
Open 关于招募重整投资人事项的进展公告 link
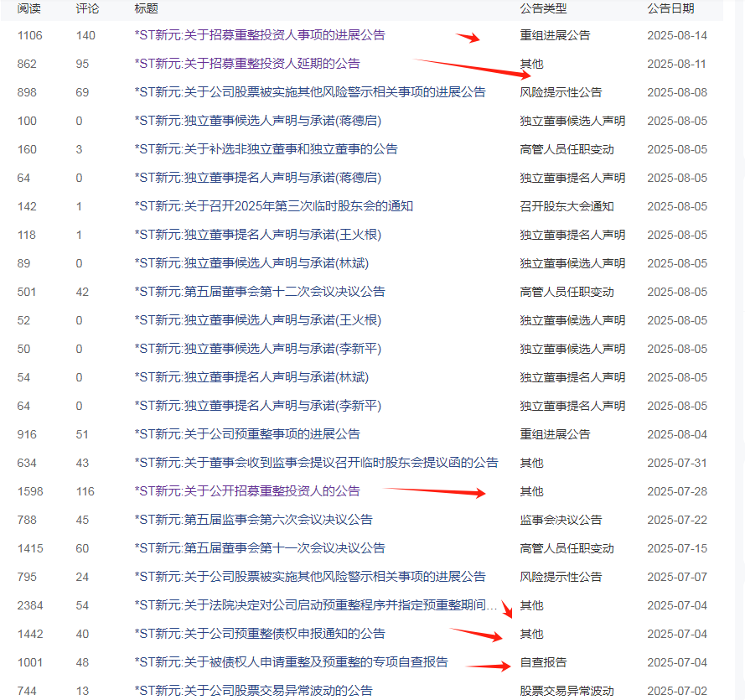tap(260, 35)
